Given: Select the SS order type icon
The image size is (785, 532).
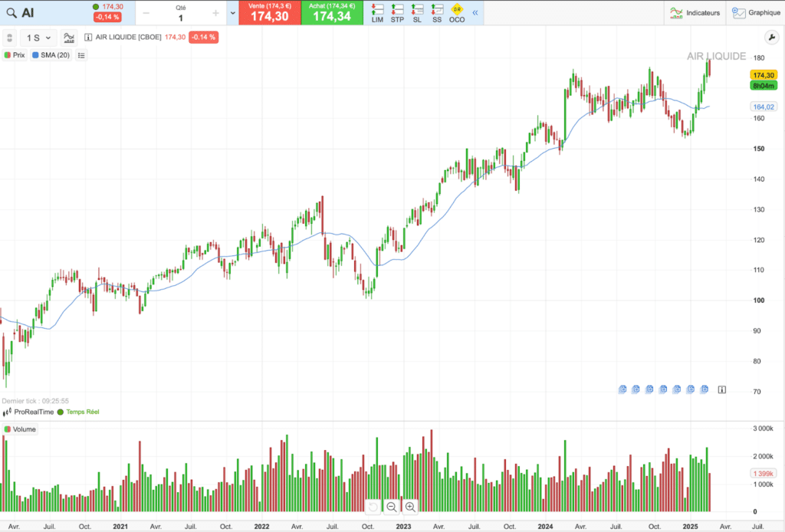Looking at the screenshot, I should (x=437, y=13).
